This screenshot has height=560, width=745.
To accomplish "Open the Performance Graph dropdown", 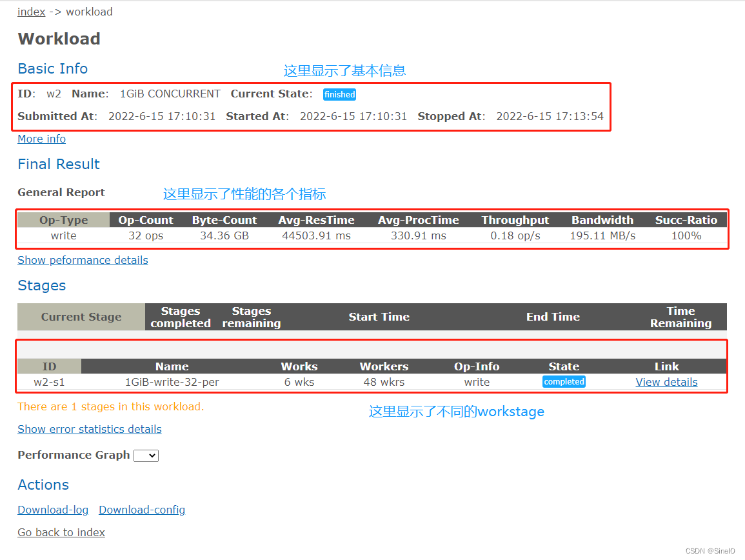I will tap(146, 455).
